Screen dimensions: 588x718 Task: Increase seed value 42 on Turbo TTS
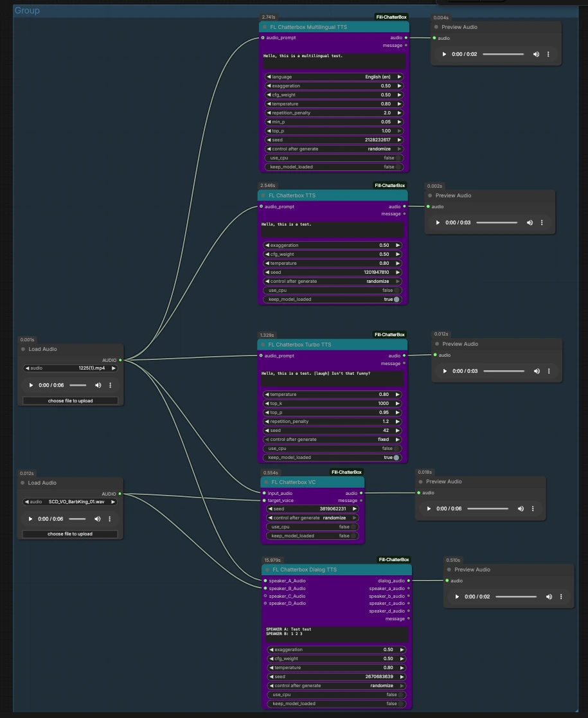click(x=398, y=431)
